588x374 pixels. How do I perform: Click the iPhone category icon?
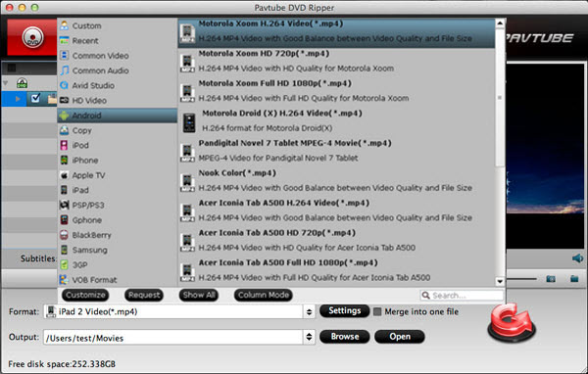tap(65, 160)
